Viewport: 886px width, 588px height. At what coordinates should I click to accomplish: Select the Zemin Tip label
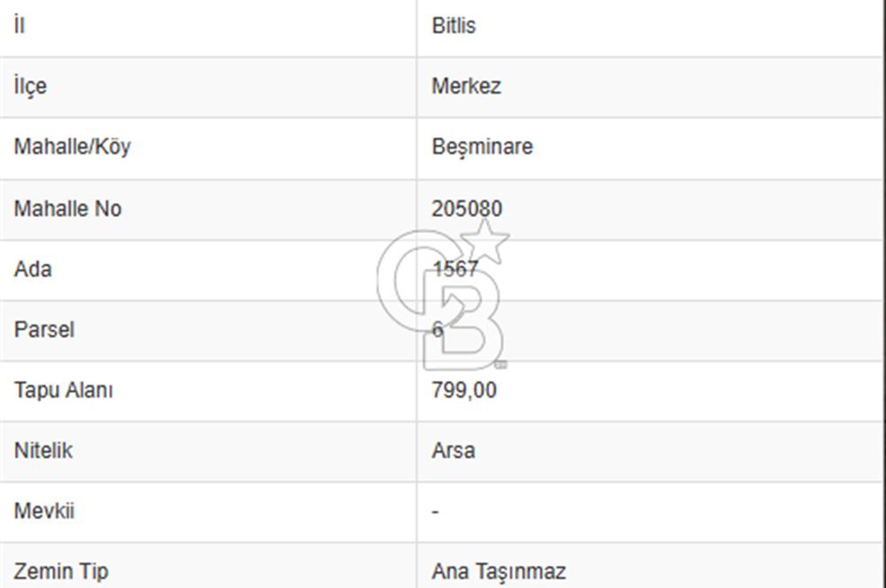point(61,571)
